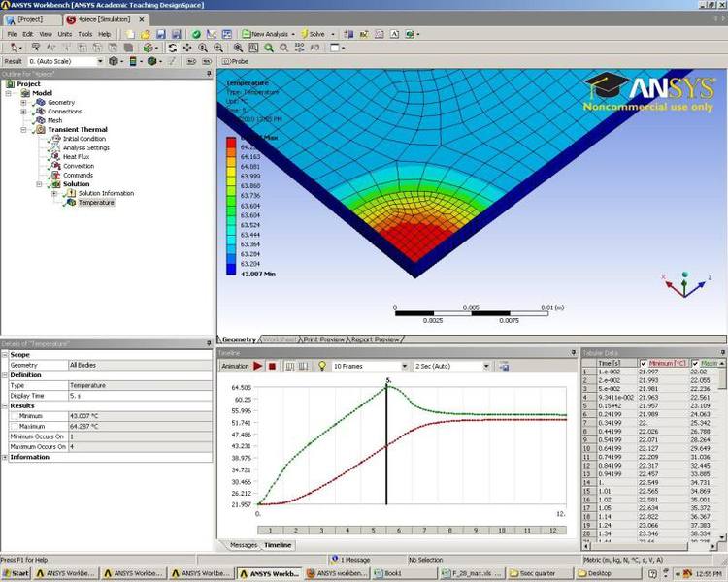Click the Distributed frames icon beside Stop
The height and width of the screenshot is (582, 728).
[289, 367]
